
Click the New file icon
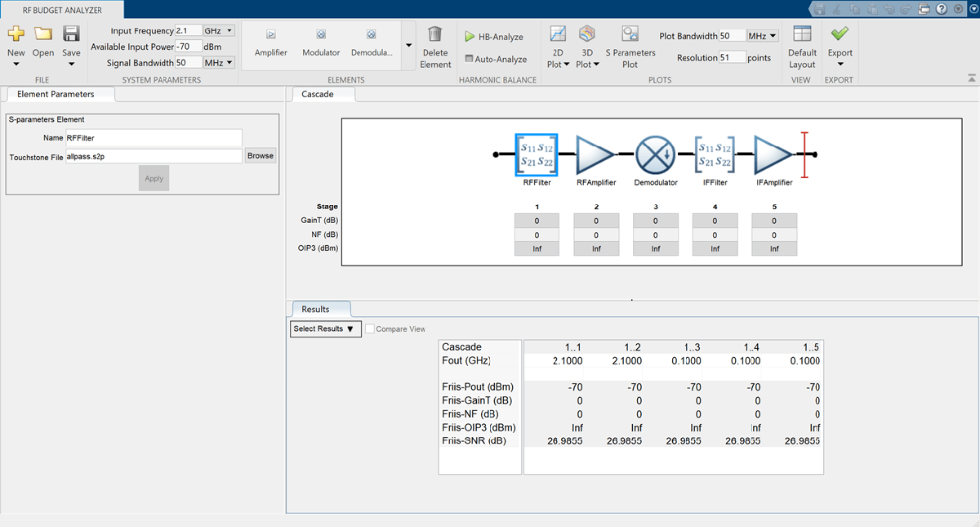tap(16, 34)
